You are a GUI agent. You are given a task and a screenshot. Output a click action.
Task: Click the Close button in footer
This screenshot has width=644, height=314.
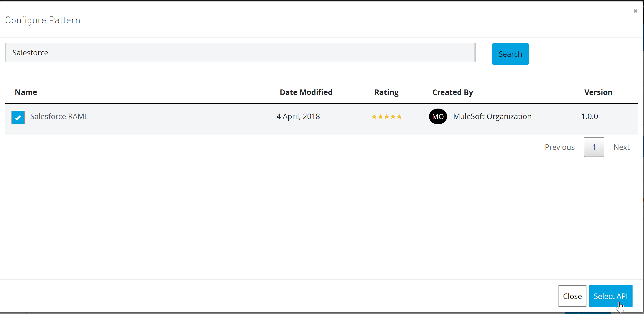(x=572, y=296)
